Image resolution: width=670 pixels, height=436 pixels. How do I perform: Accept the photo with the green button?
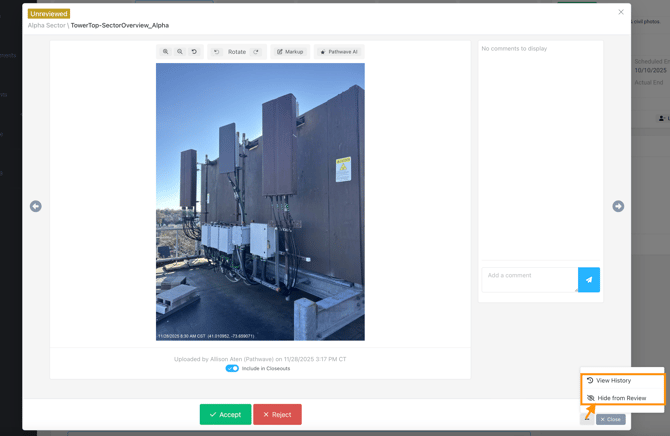pos(225,414)
